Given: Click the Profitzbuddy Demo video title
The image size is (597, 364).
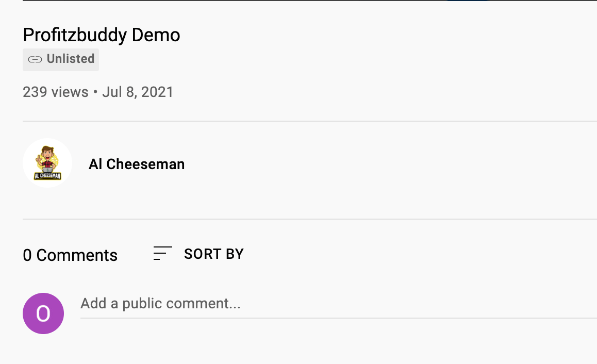Looking at the screenshot, I should point(101,35).
